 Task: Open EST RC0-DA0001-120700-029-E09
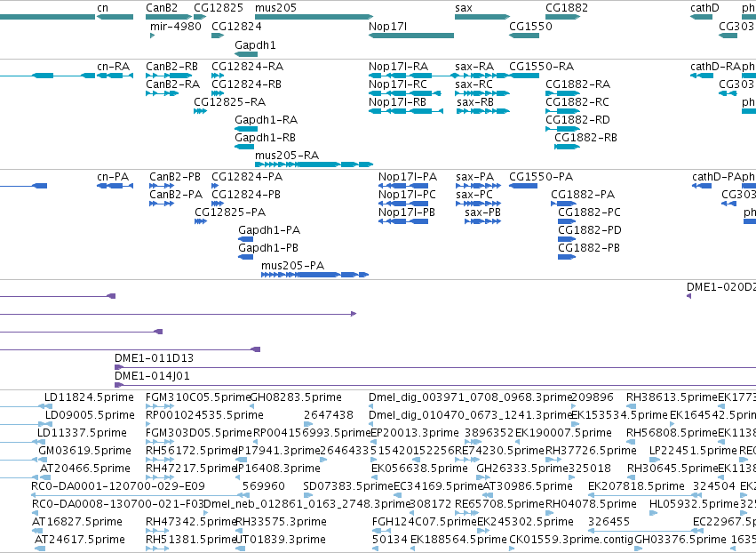tap(118, 486)
